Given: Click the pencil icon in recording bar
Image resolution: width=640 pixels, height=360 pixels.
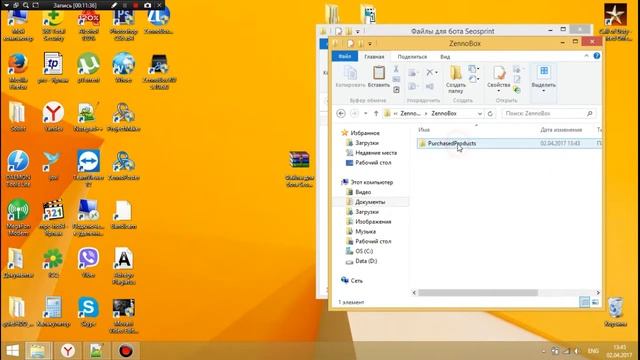Looking at the screenshot, I should click(x=114, y=5).
